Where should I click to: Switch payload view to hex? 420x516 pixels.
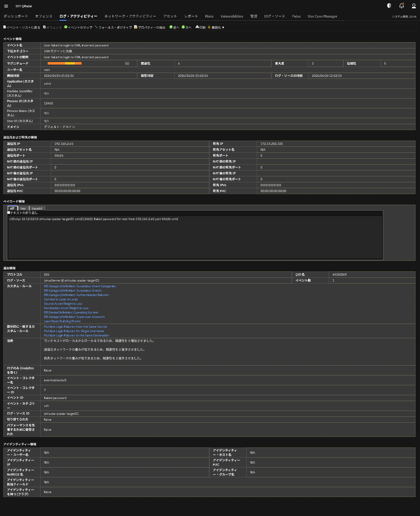[x=23, y=208]
